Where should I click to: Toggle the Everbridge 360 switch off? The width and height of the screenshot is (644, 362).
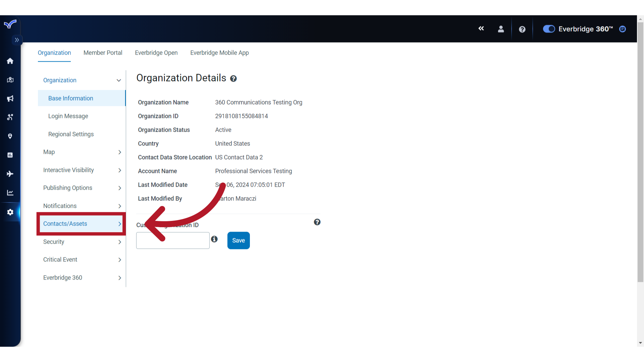point(549,29)
